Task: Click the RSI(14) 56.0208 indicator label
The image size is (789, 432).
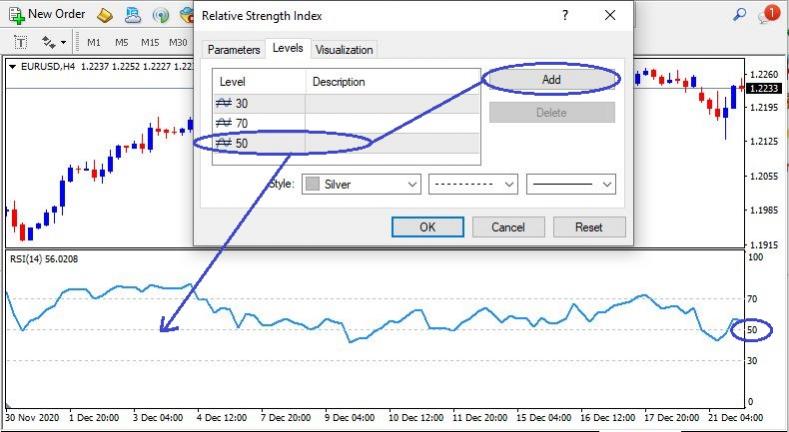Action: click(44, 259)
